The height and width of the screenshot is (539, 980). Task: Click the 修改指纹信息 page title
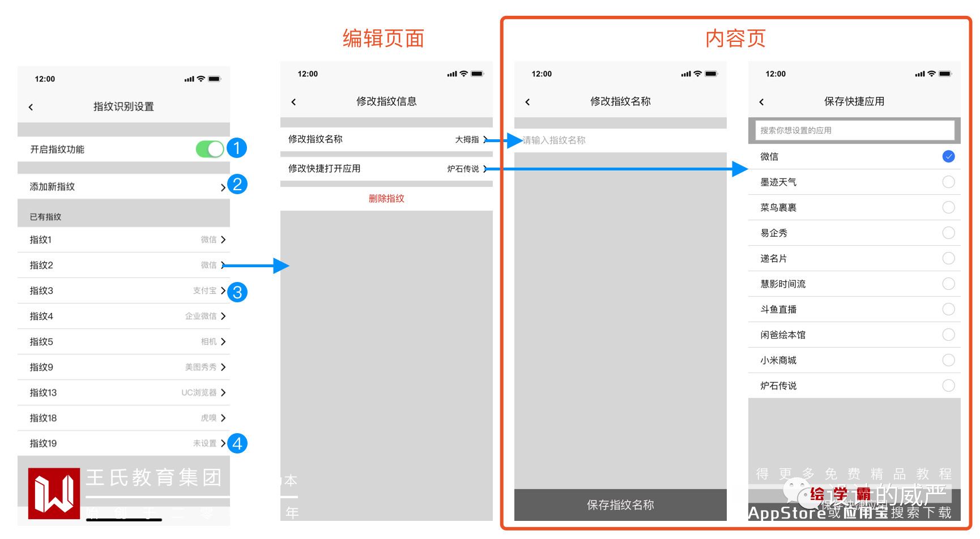(386, 101)
